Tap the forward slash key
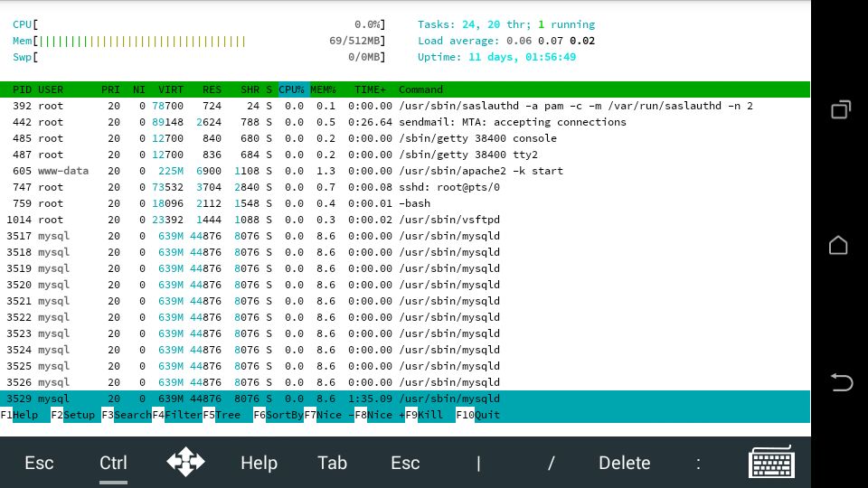This screenshot has width=868, height=488. tap(551, 463)
